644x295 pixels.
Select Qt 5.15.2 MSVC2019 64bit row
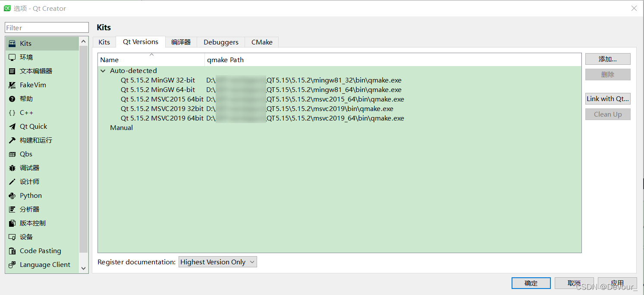point(340,118)
